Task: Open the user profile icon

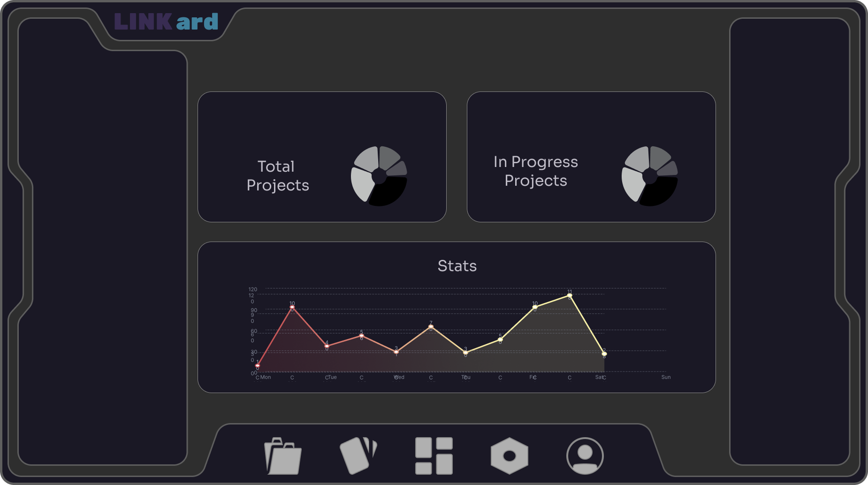Action: pyautogui.click(x=585, y=456)
